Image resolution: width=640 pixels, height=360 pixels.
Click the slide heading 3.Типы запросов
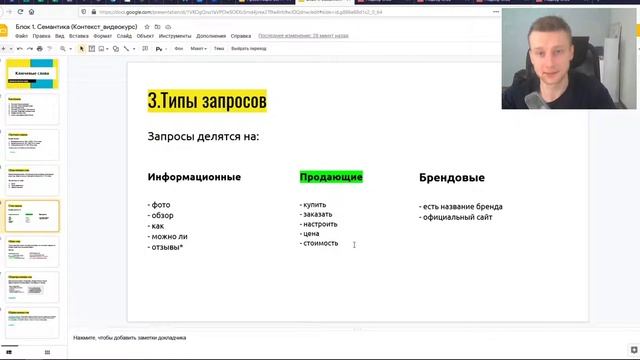[207, 100]
